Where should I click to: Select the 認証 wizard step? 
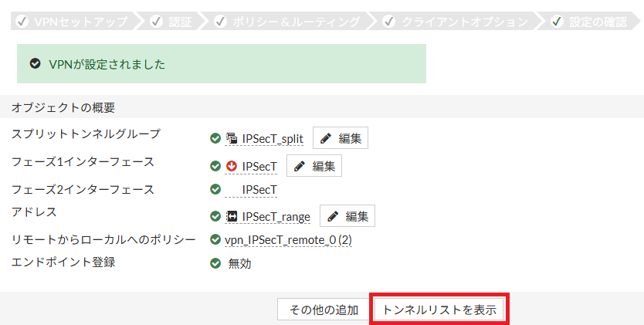coord(171,22)
